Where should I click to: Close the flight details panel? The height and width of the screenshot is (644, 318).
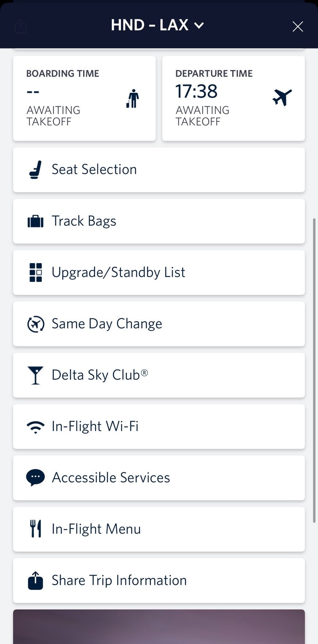tap(298, 26)
